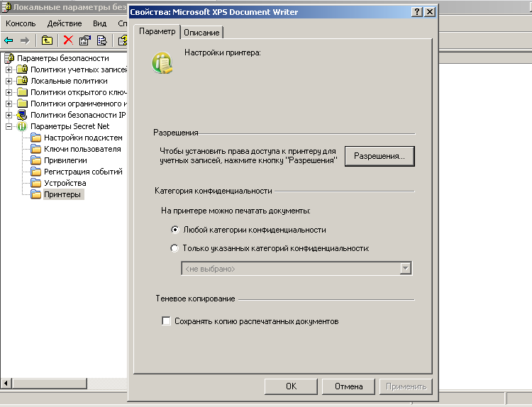Select 'Устройства' in the tree

coord(65,183)
